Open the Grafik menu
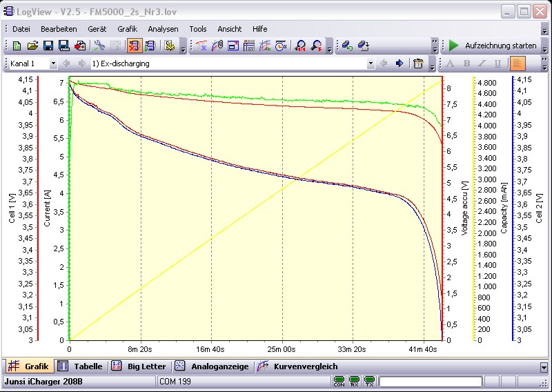 (x=128, y=29)
